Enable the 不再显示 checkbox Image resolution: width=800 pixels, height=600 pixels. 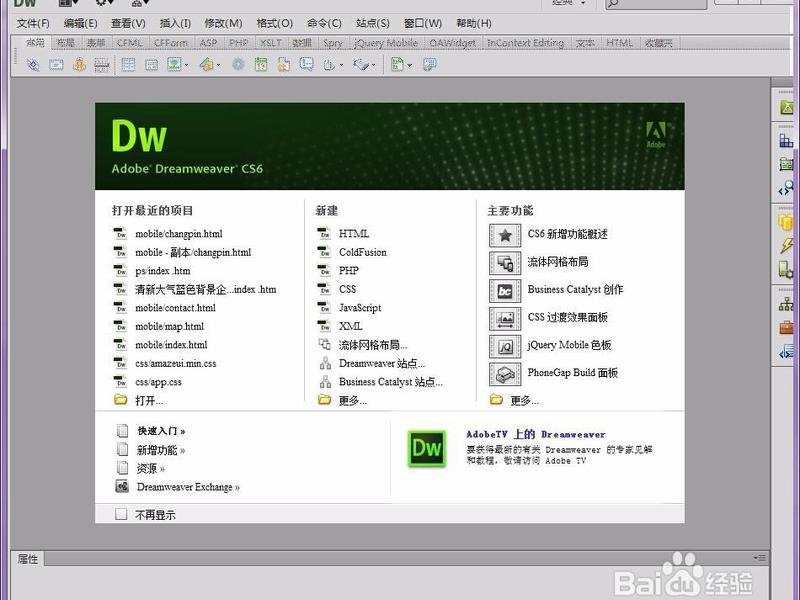[121, 514]
